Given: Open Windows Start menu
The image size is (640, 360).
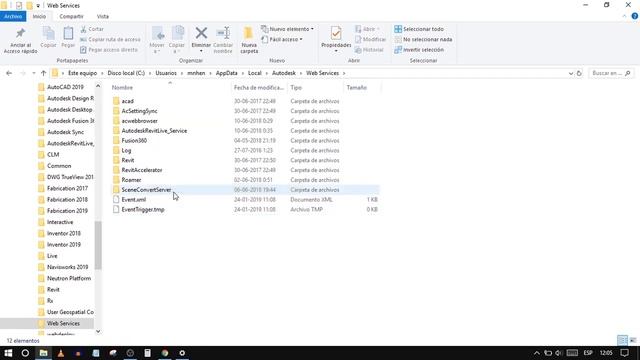Looking at the screenshot, I should (8, 353).
